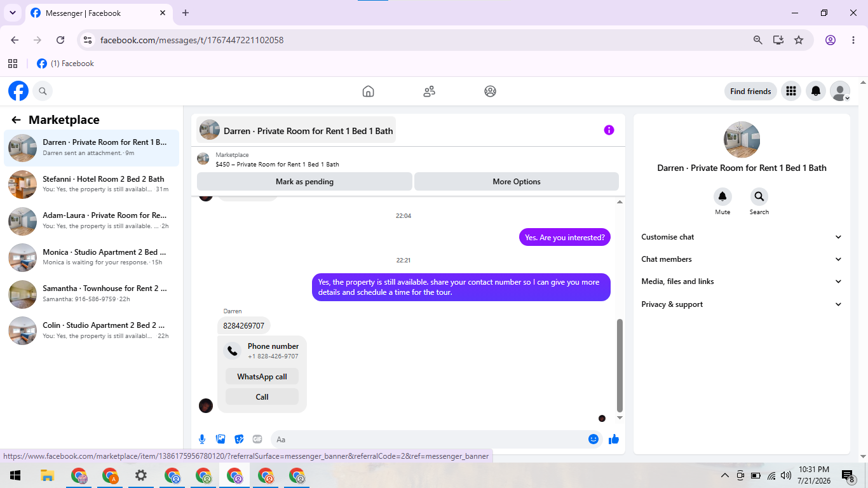
Task: Click the Find friends button
Action: pyautogui.click(x=750, y=91)
